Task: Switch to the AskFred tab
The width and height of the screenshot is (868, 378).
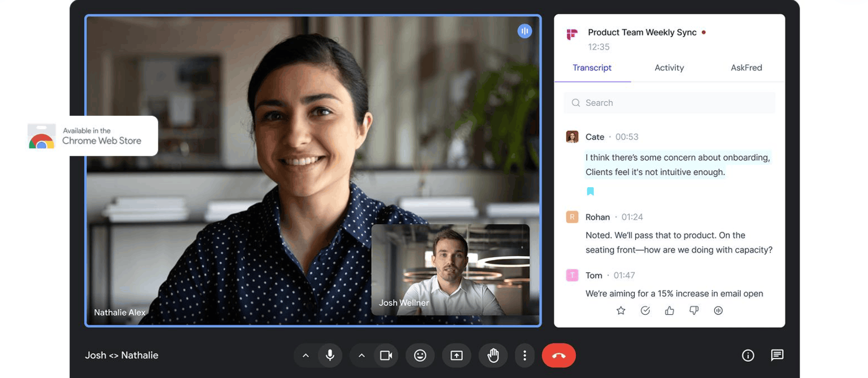Action: coord(747,68)
